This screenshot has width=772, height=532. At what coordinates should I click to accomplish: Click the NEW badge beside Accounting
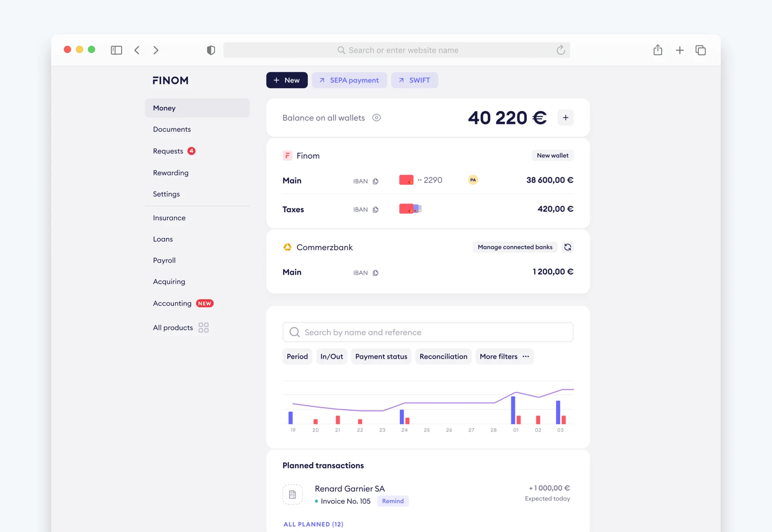(205, 303)
